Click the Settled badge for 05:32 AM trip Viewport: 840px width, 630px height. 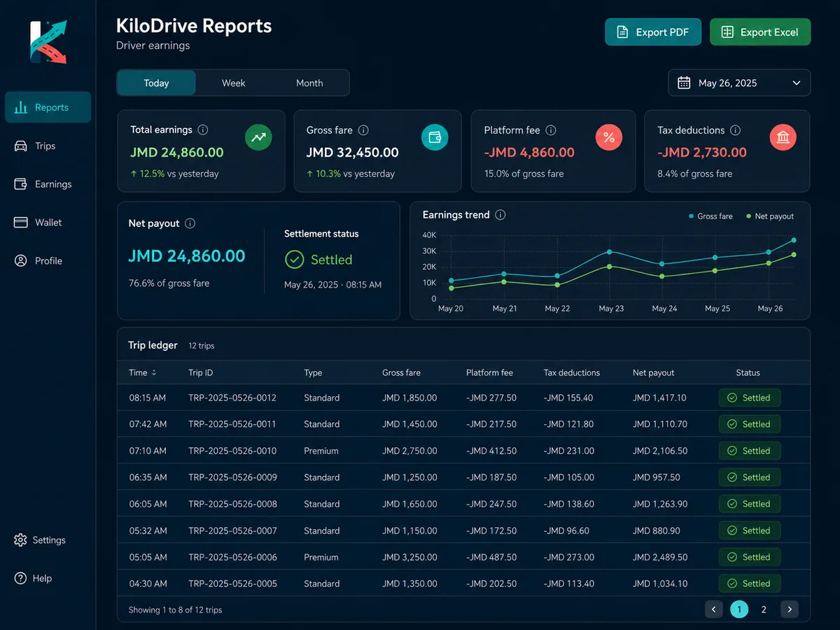(x=749, y=531)
